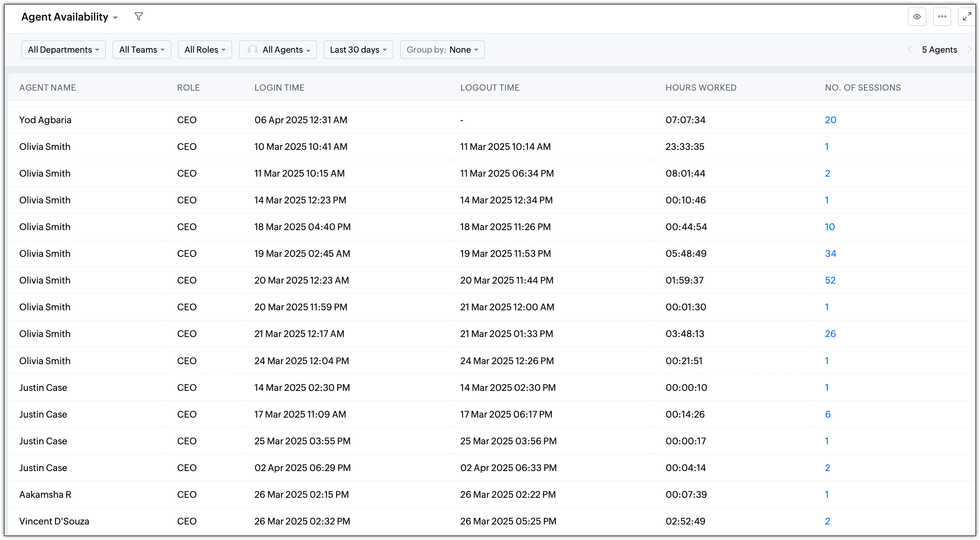The width and height of the screenshot is (980, 540).
Task: Open the 34 sessions count link
Action: [830, 254]
